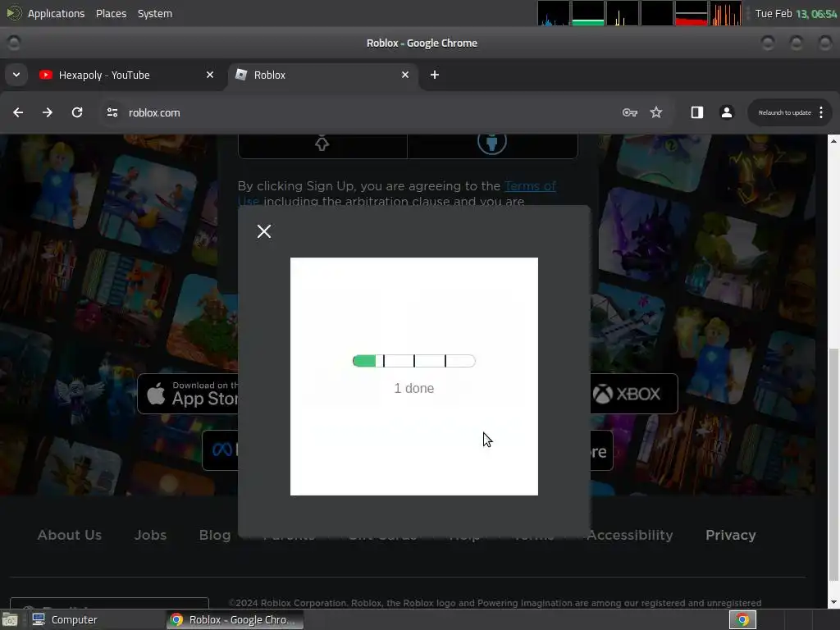Open a new tab with the plus button
The image size is (840, 630).
pos(435,75)
